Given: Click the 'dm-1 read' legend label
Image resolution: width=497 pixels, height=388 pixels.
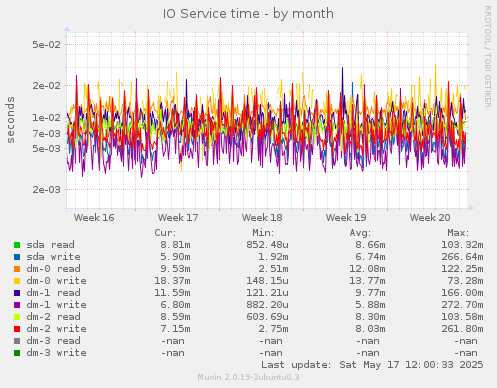Looking at the screenshot, I should (53, 293).
